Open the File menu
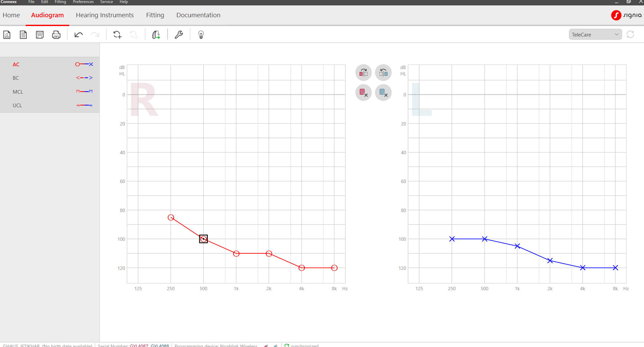 31,2
